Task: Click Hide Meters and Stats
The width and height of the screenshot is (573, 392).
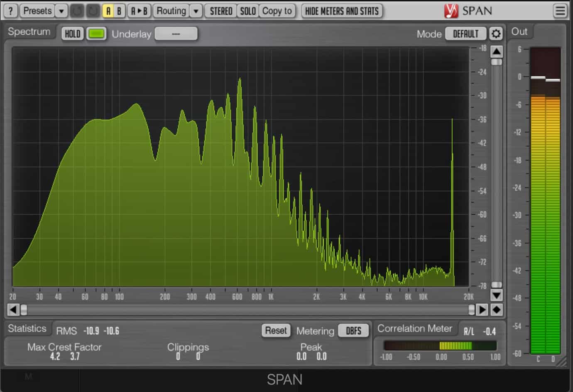Action: tap(341, 11)
